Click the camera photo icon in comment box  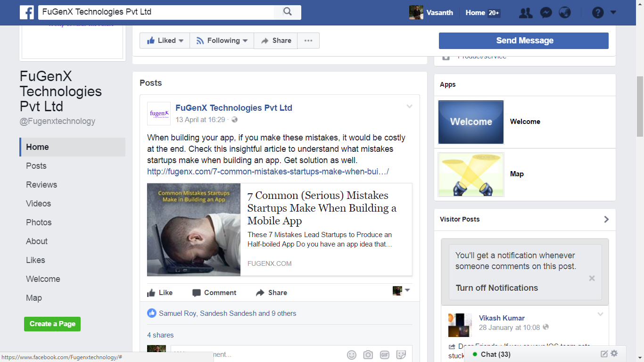tap(368, 354)
